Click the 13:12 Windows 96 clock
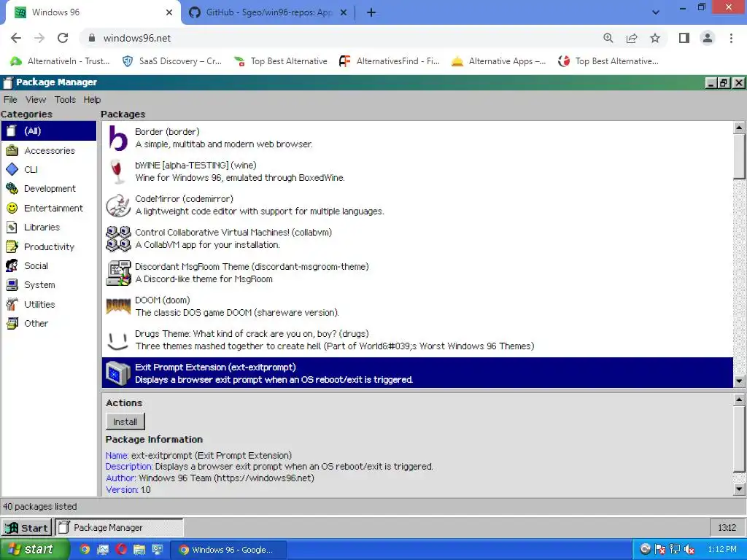This screenshot has width=747, height=560. click(727, 528)
